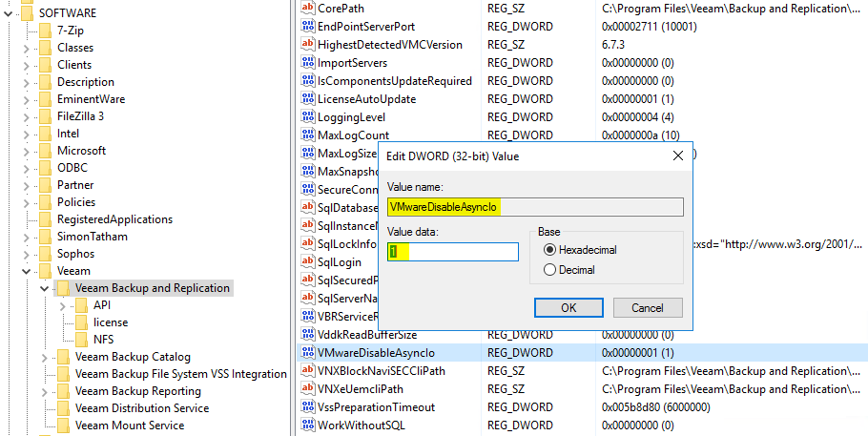Expand the Policies key
The height and width of the screenshot is (436, 868).
click(x=26, y=203)
